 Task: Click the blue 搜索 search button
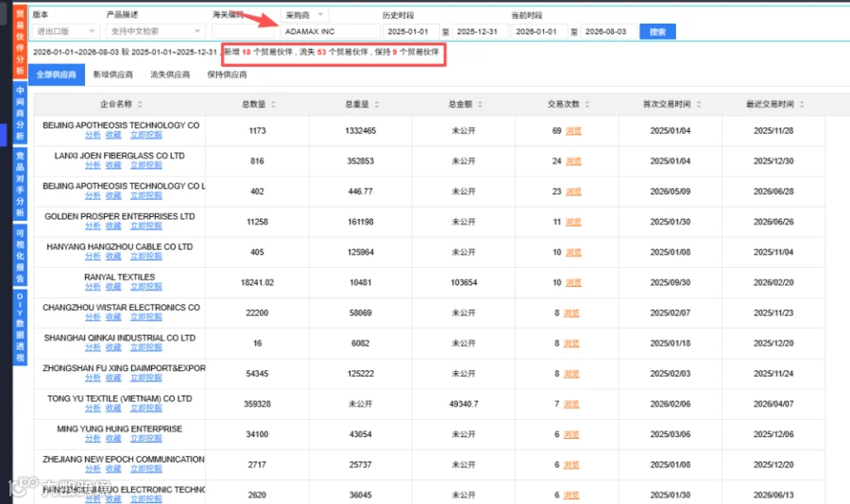point(657,31)
